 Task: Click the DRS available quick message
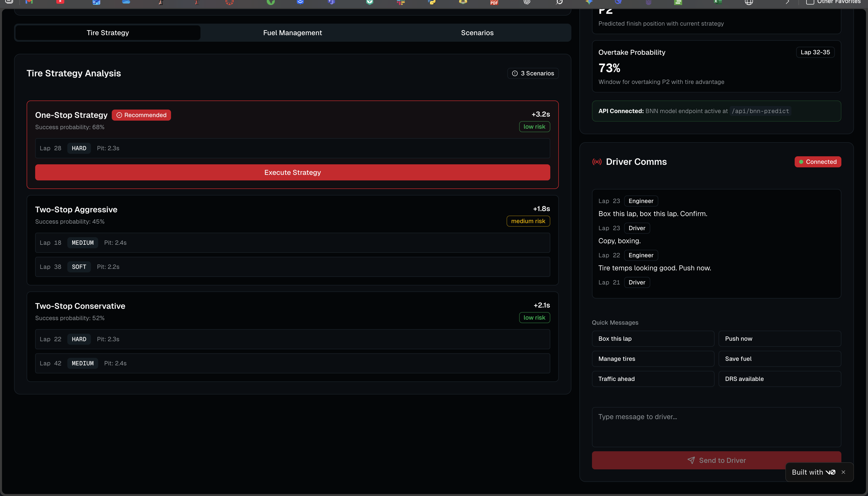[779, 379]
